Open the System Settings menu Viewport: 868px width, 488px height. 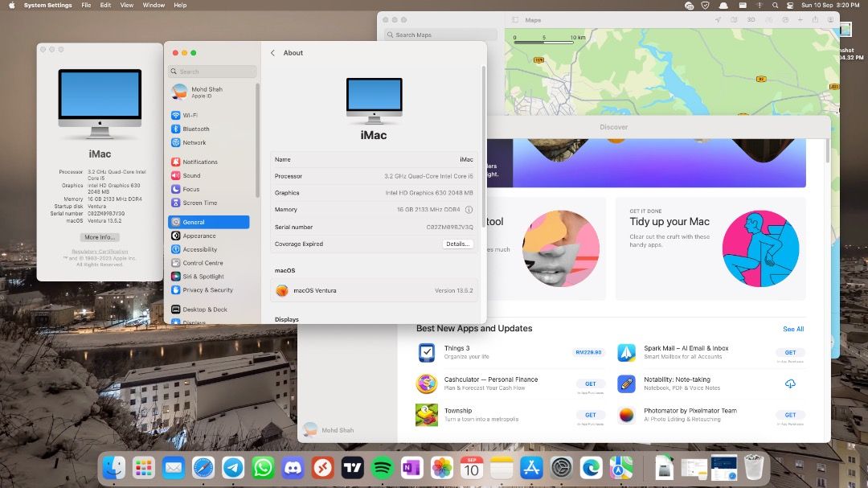pyautogui.click(x=47, y=5)
